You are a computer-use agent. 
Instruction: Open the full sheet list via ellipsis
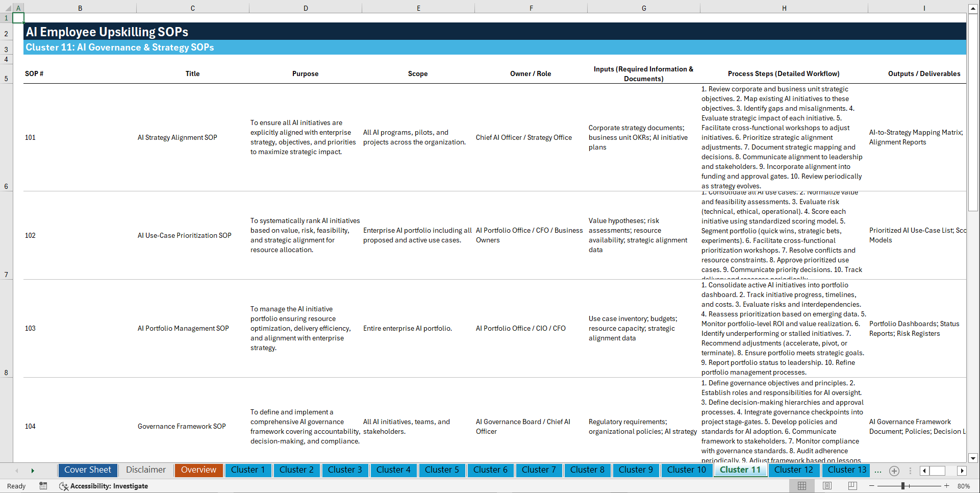pos(878,471)
